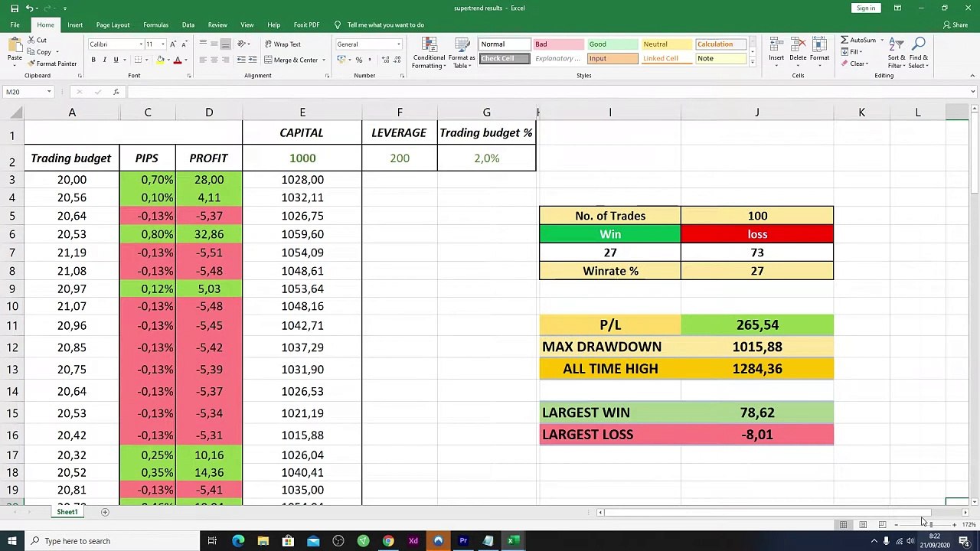The image size is (980, 551).
Task: Open Find & Select menu
Action: coord(919,52)
